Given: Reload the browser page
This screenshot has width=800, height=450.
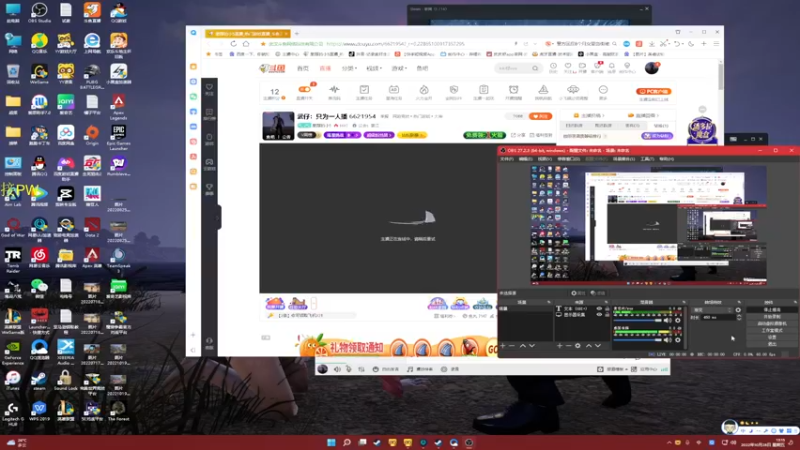Looking at the screenshot, I should click(234, 44).
